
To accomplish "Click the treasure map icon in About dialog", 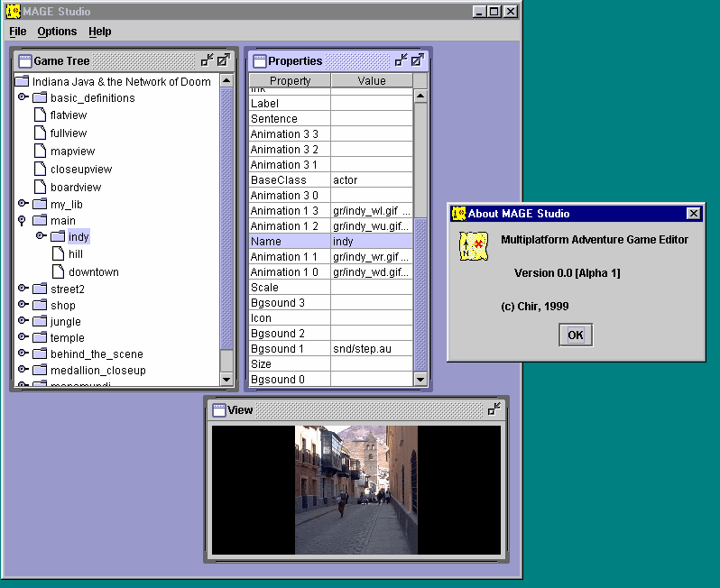I will (x=474, y=246).
